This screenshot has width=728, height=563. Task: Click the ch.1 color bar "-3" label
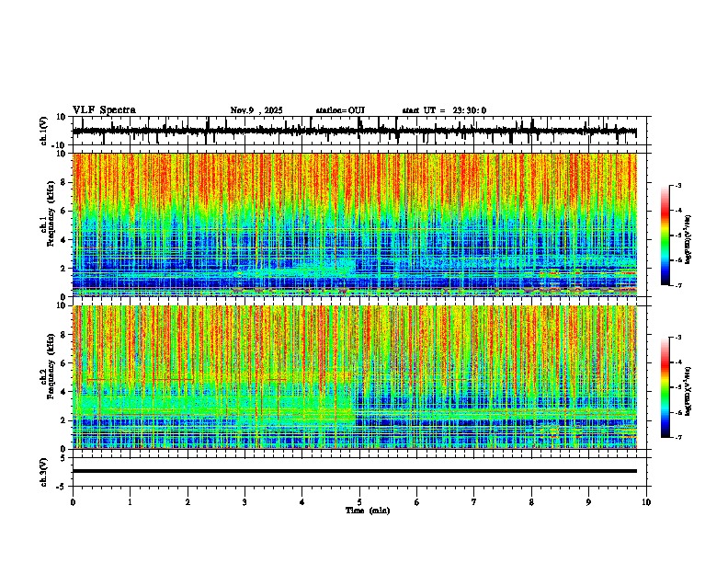678,186
